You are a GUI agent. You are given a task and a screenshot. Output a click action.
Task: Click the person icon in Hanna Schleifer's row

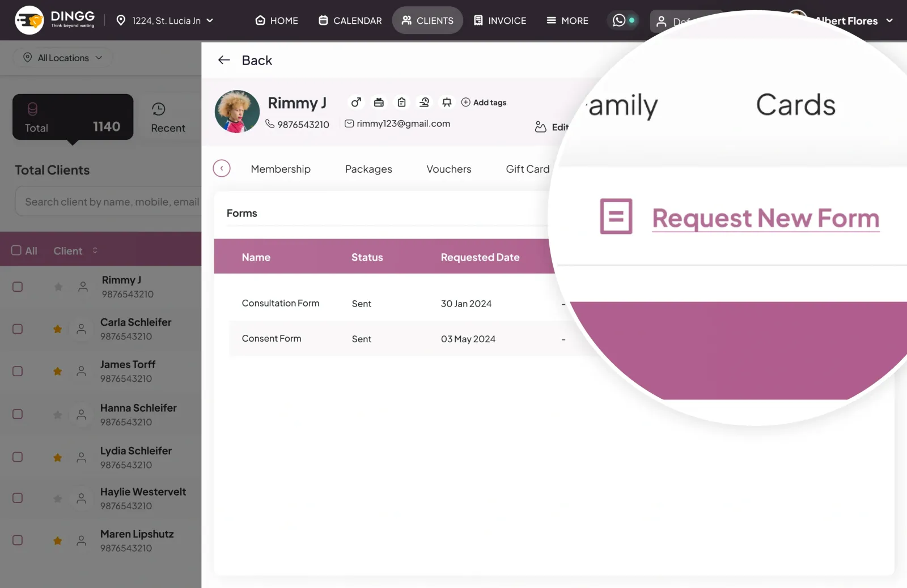[x=82, y=415]
